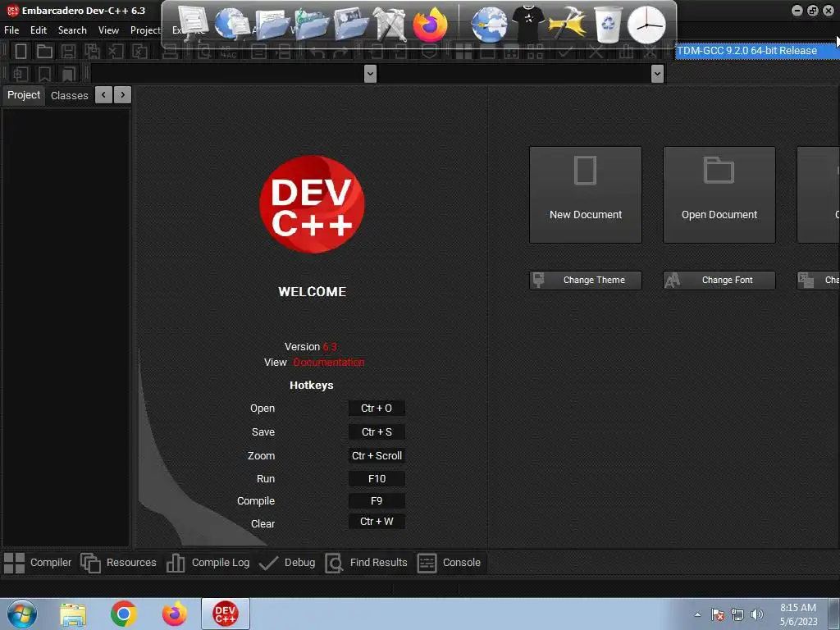Click the Save All toolbar icon
The height and width of the screenshot is (630, 840).
(92, 52)
